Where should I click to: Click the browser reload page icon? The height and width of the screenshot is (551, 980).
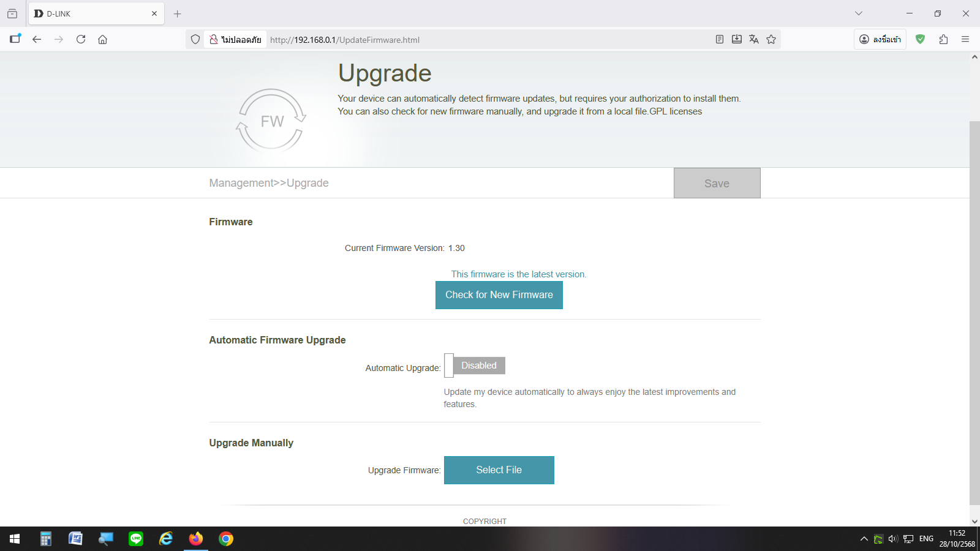(x=81, y=39)
